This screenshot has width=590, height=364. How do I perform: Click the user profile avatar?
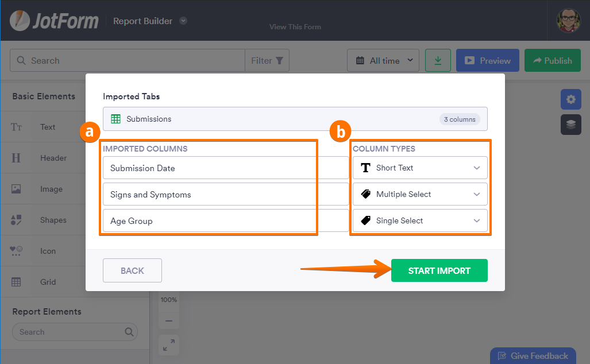click(x=568, y=21)
